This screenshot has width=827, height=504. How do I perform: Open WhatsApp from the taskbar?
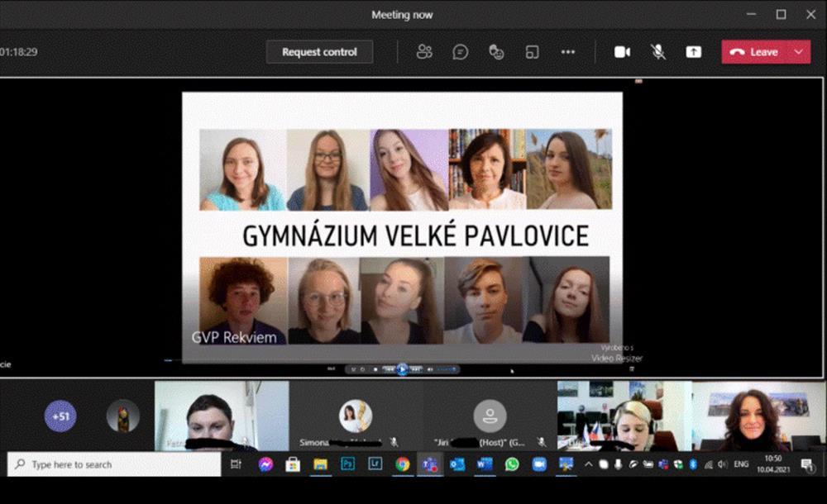512,464
